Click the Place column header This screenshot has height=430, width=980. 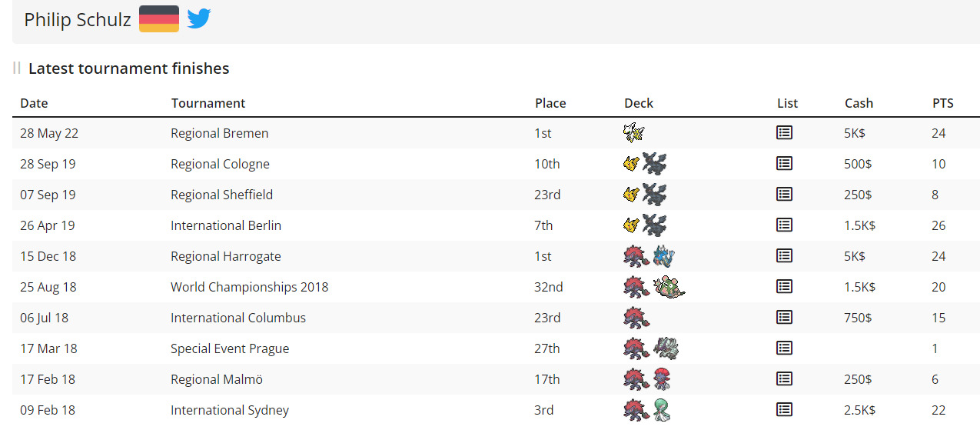click(550, 103)
